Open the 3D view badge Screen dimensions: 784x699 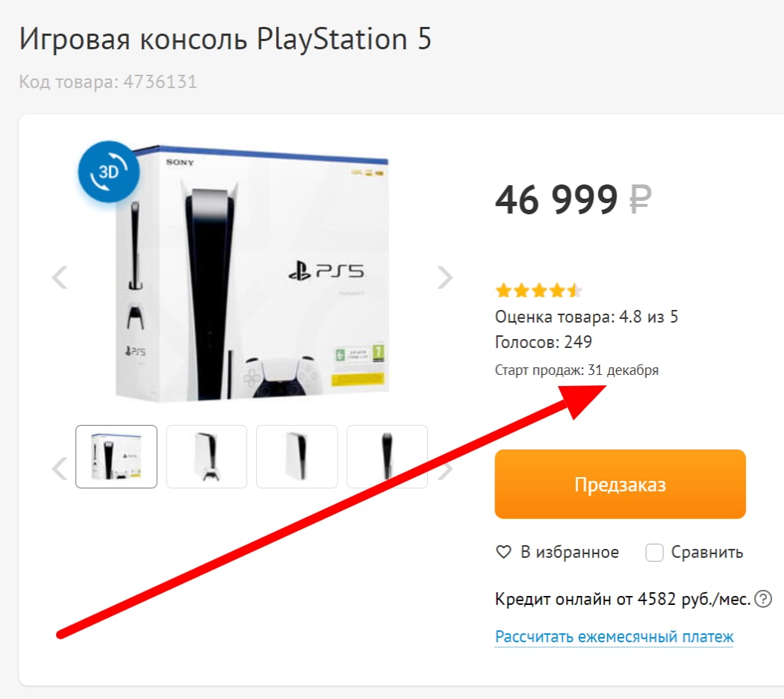tap(108, 172)
